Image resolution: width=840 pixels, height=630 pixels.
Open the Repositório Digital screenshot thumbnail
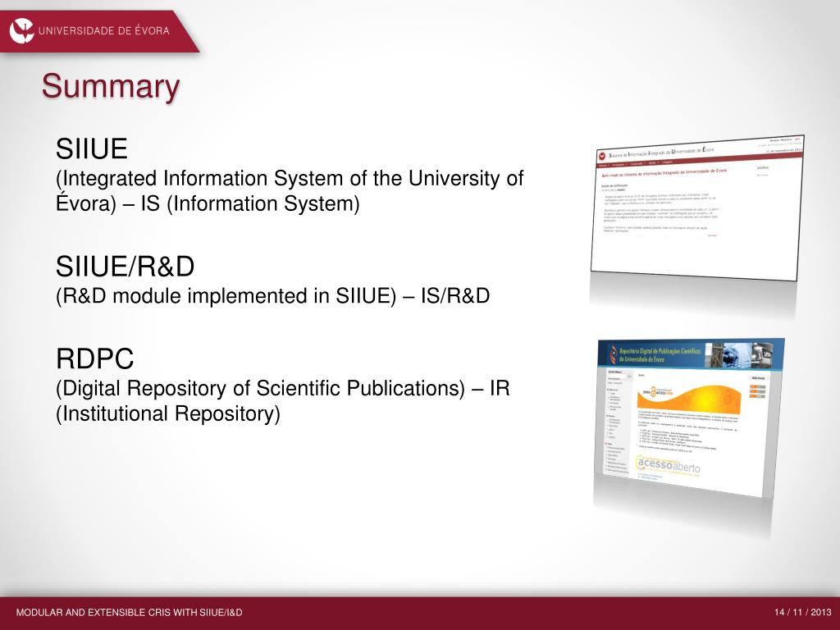(x=689, y=418)
